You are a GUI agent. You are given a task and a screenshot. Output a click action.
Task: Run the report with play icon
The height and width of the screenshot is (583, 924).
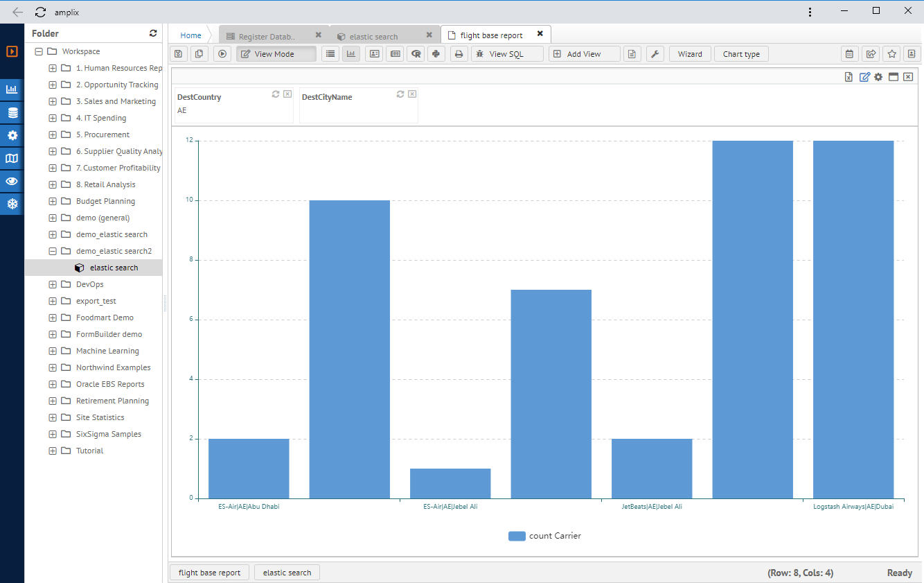tap(222, 54)
